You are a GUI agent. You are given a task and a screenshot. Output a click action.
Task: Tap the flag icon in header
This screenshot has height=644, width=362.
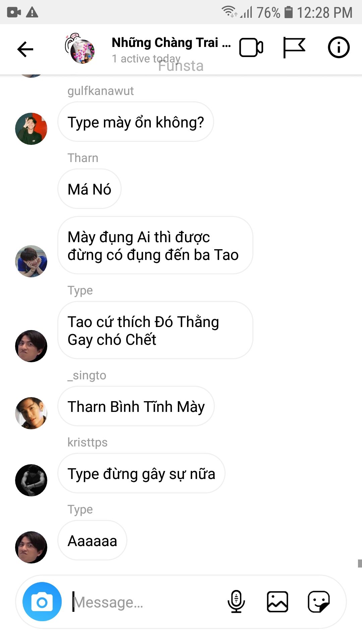click(x=294, y=47)
